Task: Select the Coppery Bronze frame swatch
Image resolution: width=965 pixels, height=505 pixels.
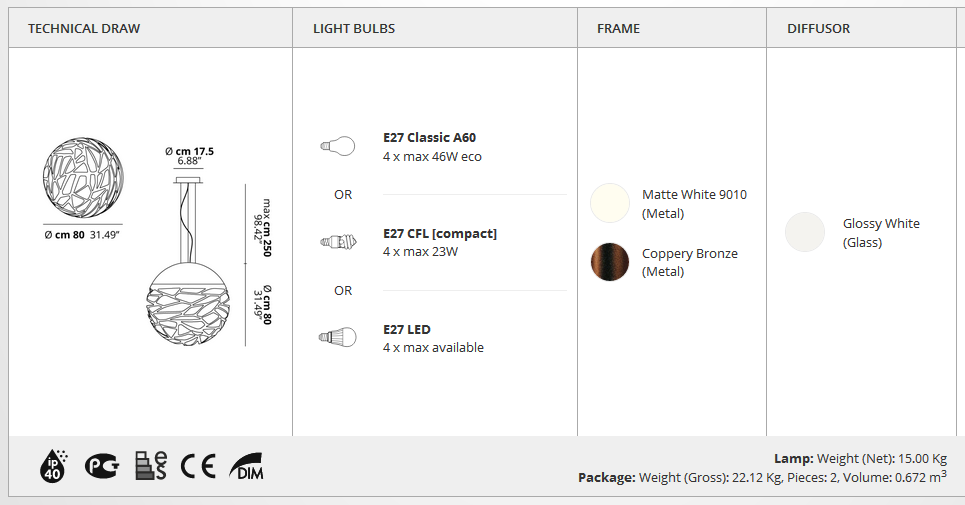Action: 610,262
